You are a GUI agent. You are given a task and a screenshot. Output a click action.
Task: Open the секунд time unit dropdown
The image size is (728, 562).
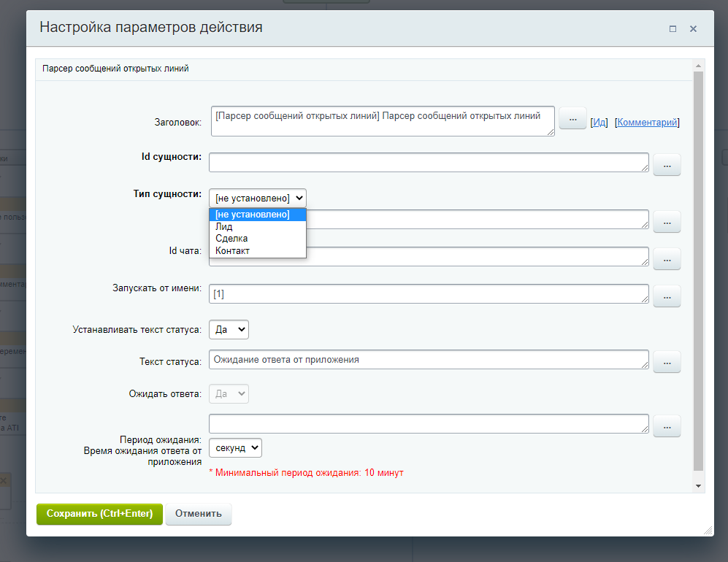(x=235, y=447)
